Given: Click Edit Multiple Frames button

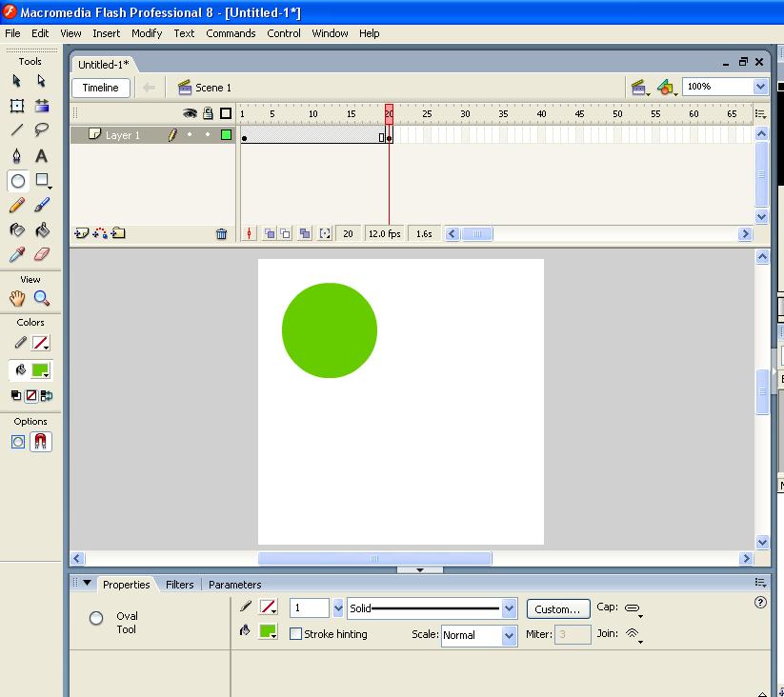Looking at the screenshot, I should click(305, 233).
